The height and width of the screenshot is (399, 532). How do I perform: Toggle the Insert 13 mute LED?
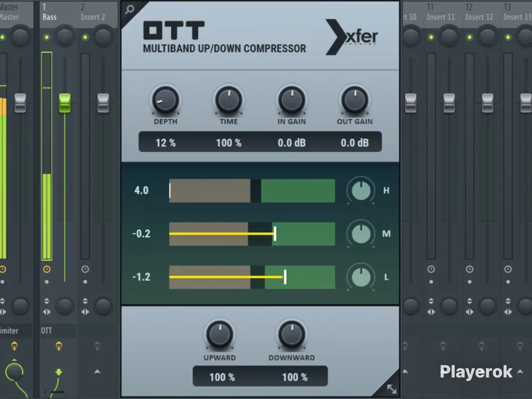point(508,37)
